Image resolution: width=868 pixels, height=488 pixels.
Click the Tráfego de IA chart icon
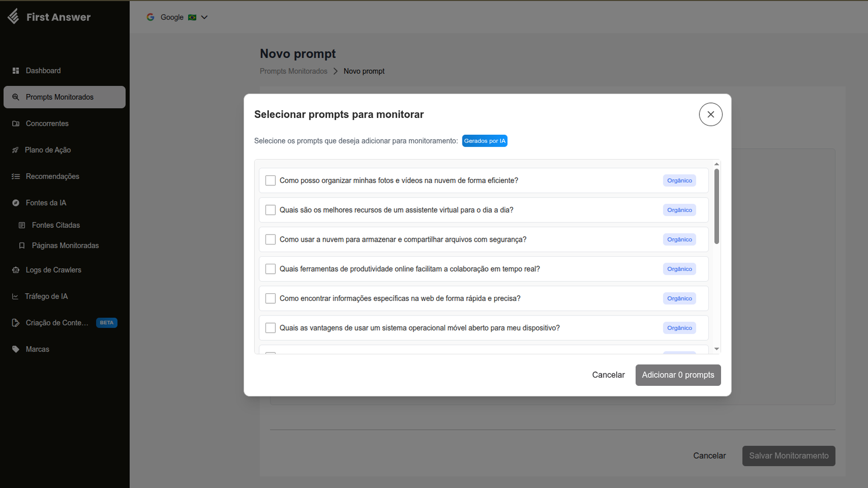[15, 296]
